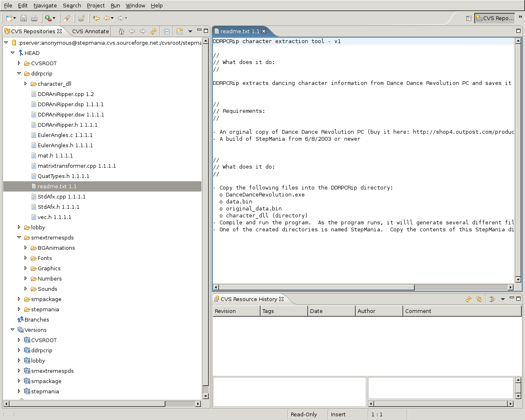Screen dimensions: 525x420
Task: Click the Date column header
Action: tap(331, 311)
